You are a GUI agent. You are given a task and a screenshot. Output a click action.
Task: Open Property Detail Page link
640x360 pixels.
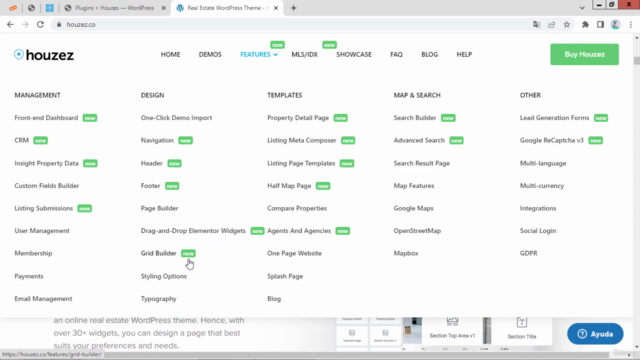[x=298, y=118]
